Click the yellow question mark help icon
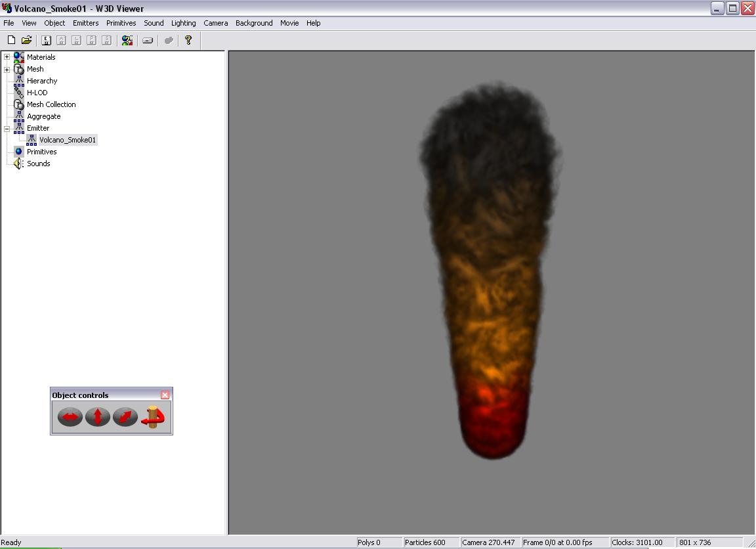This screenshot has width=756, height=549. coord(188,40)
